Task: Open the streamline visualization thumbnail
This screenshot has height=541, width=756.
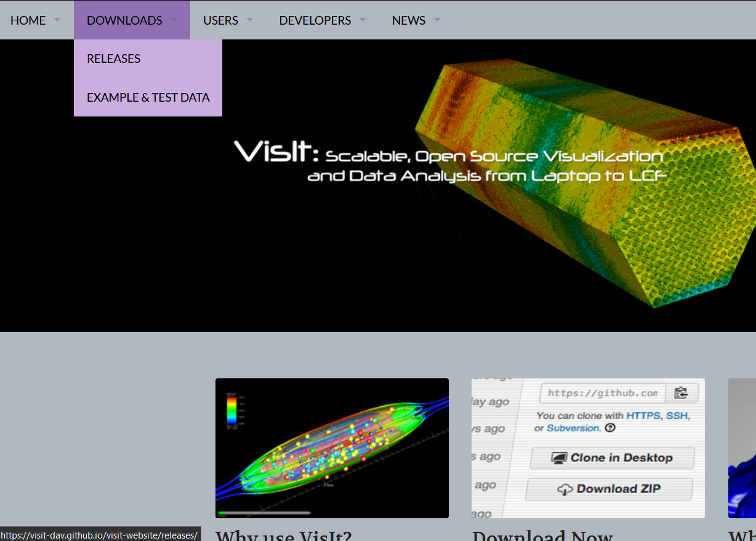Action: (332, 448)
